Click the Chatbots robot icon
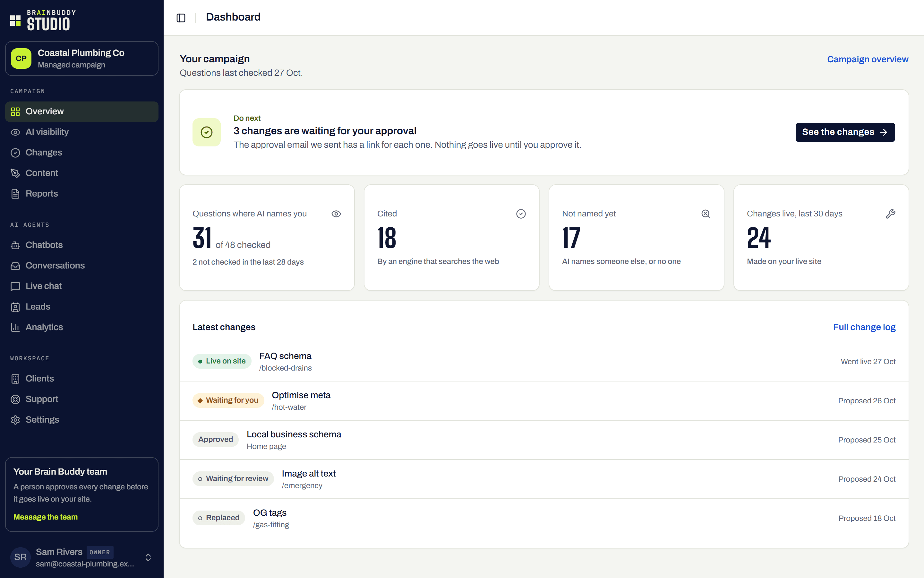This screenshot has width=924, height=578. 15,245
